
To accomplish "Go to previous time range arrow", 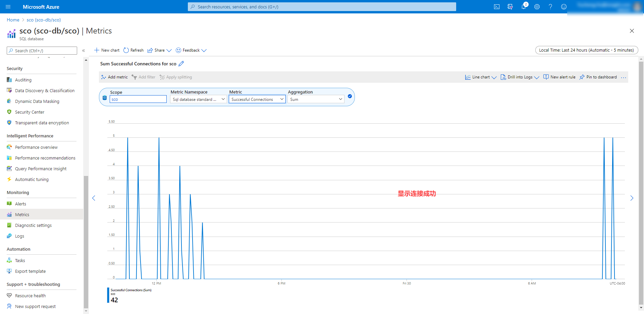I will point(94,198).
